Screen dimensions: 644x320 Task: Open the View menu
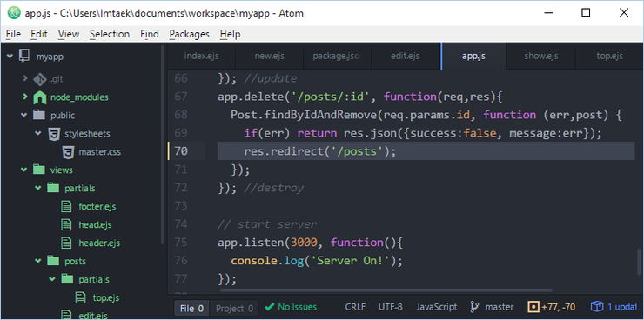pos(69,34)
